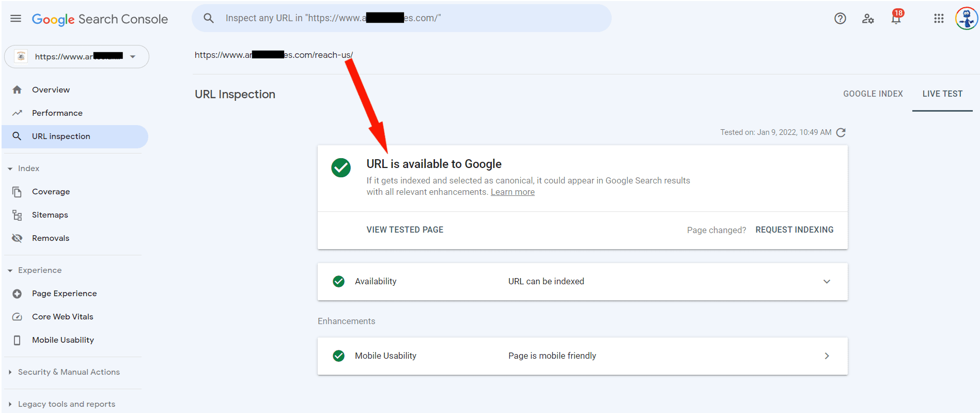
Task: Open notifications bell with 18 alerts
Action: pos(897,17)
